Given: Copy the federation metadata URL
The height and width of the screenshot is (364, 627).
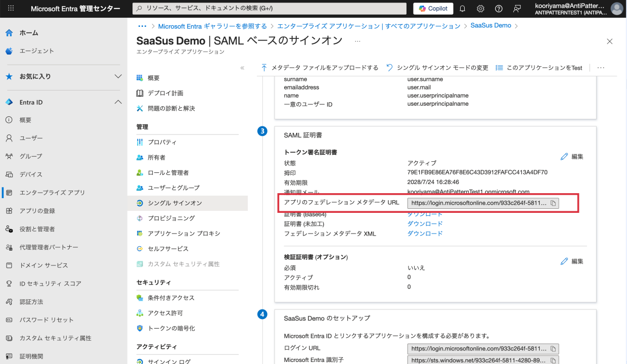Looking at the screenshot, I should pyautogui.click(x=553, y=203).
